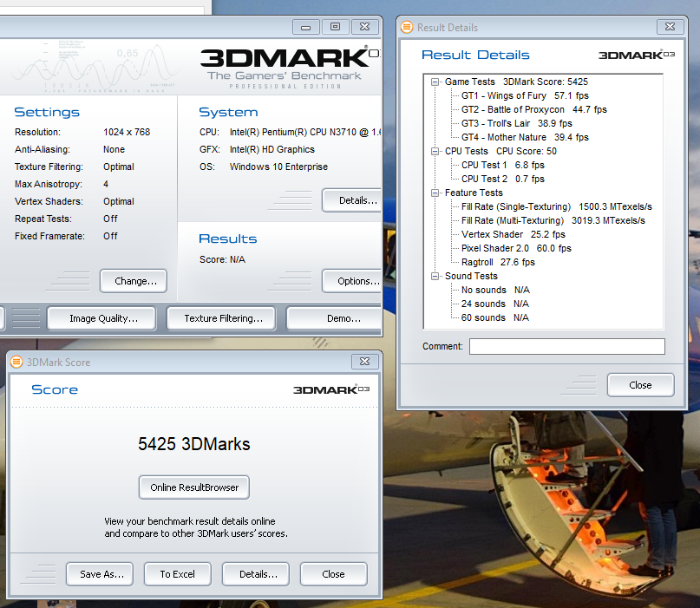This screenshot has width=700, height=608.
Task: Open the Image Quality... tool
Action: click(x=101, y=318)
